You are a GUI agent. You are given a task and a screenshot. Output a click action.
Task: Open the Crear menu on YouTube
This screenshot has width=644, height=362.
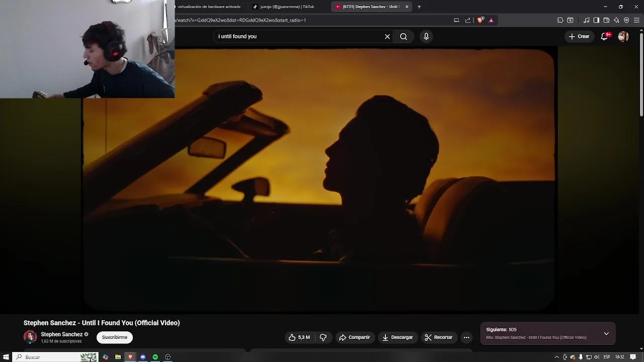pyautogui.click(x=579, y=36)
